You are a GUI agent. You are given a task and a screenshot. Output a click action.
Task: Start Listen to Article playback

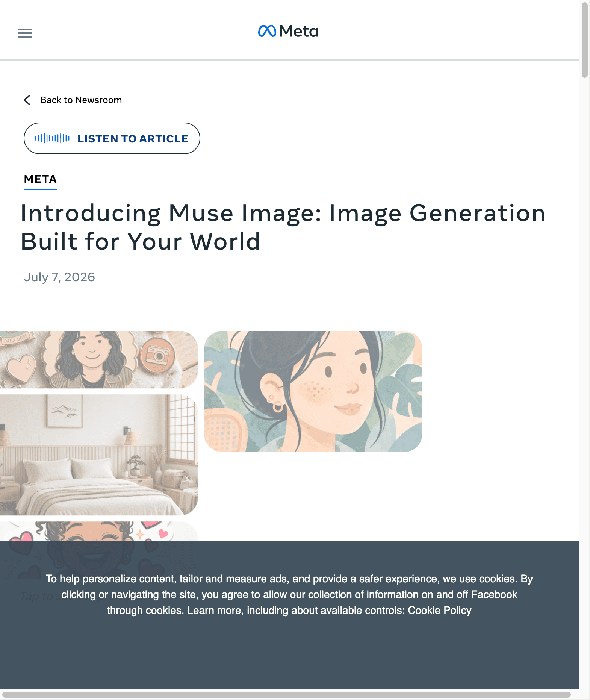(x=112, y=138)
